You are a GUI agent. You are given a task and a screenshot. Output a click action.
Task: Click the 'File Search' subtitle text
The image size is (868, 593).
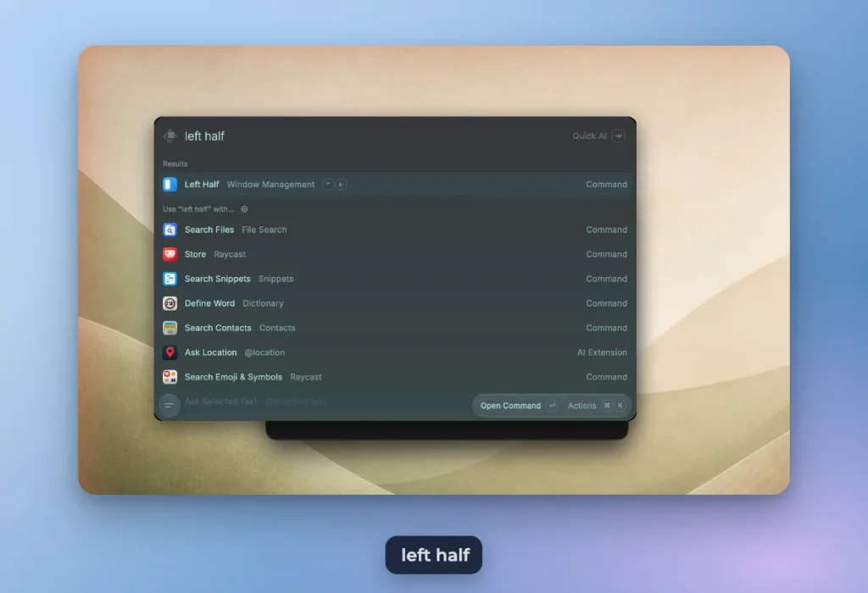(264, 230)
